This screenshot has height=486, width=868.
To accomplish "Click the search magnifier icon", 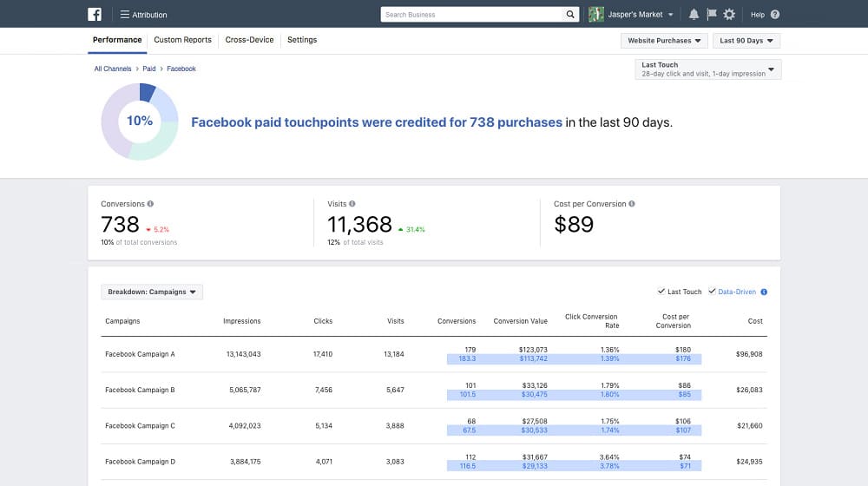I will (x=570, y=15).
